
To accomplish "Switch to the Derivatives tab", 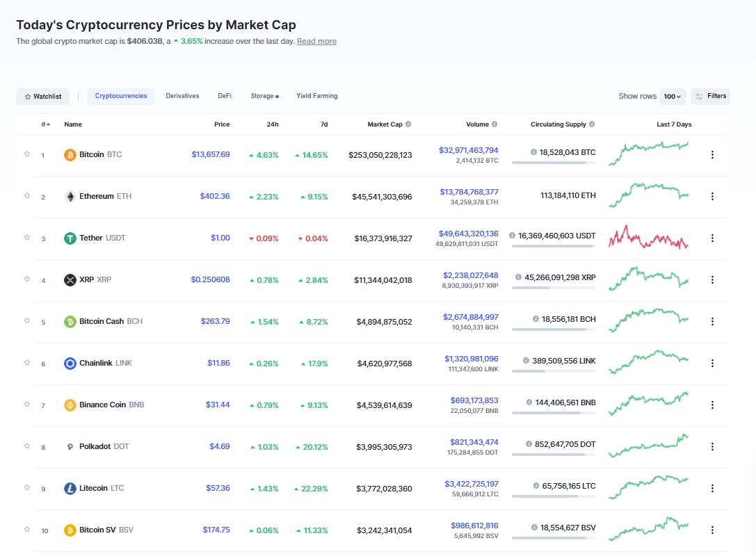I will (x=182, y=96).
